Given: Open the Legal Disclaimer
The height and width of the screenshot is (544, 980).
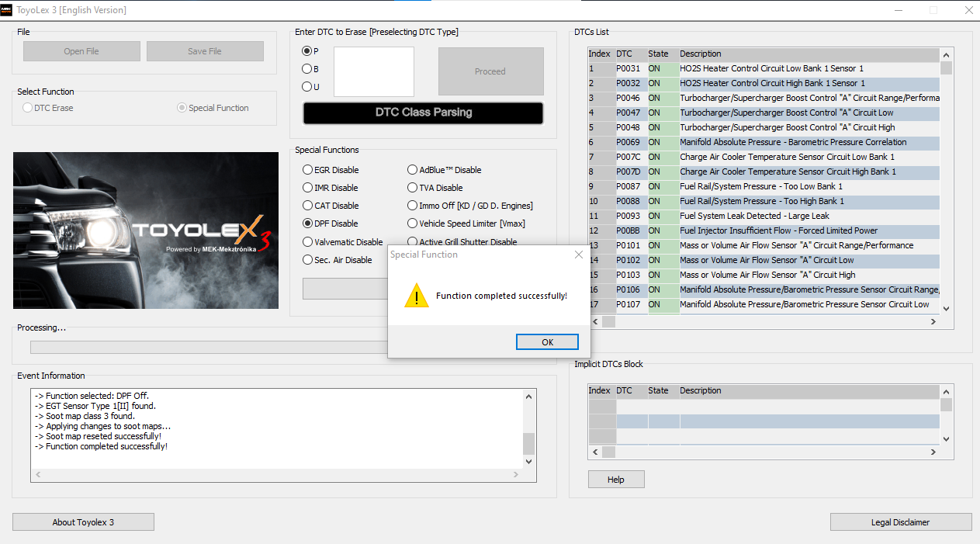Looking at the screenshot, I should coord(901,522).
